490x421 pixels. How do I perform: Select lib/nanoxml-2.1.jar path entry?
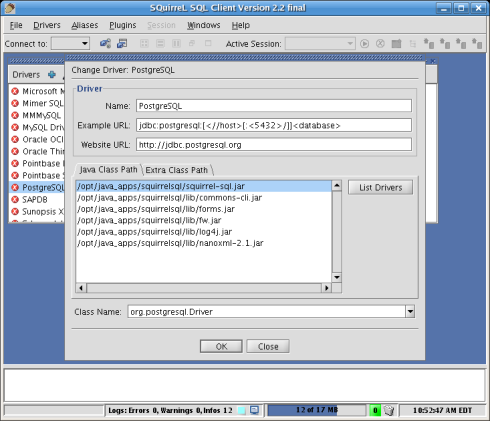coord(204,243)
